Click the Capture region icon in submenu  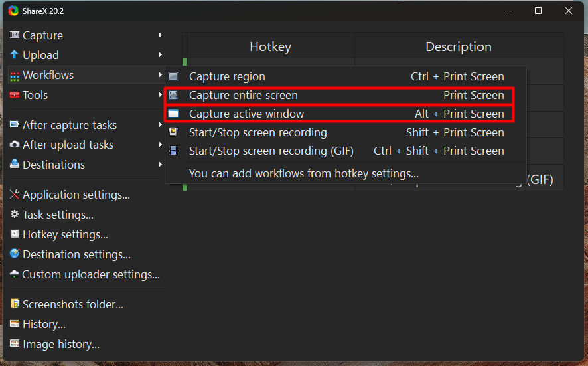pos(173,76)
